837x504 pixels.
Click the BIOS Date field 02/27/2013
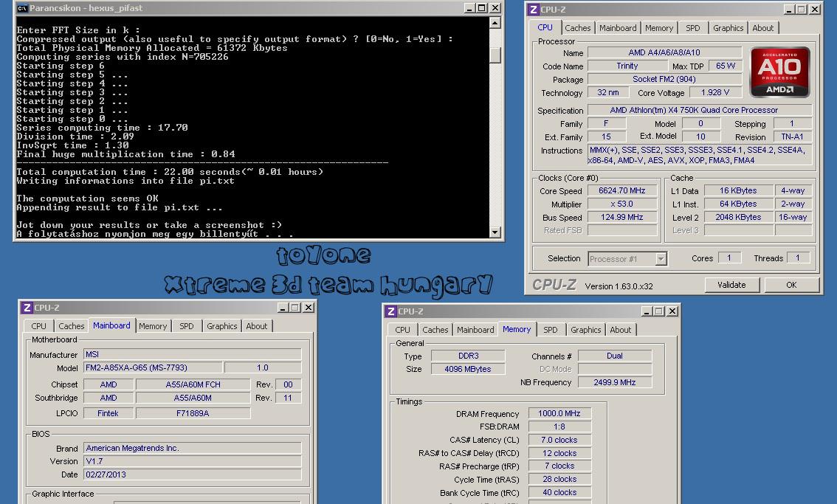point(192,474)
